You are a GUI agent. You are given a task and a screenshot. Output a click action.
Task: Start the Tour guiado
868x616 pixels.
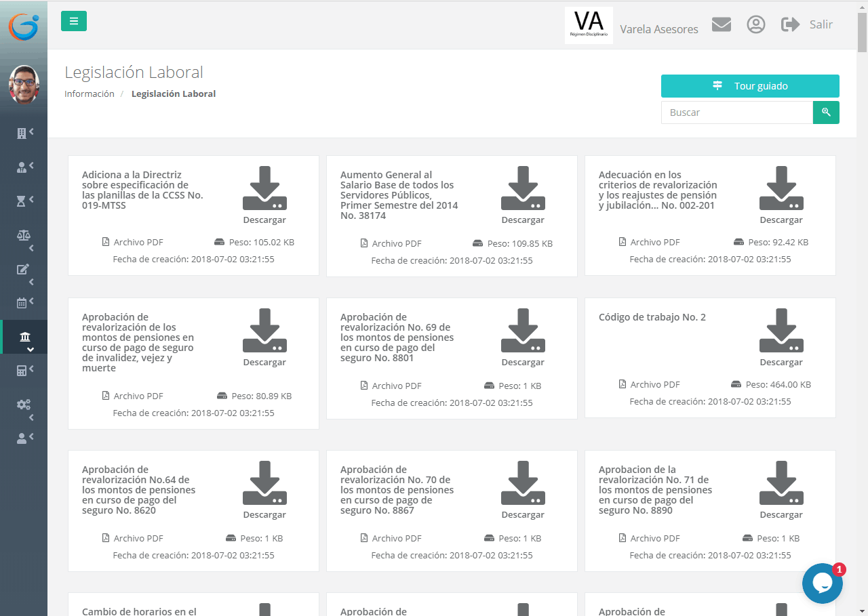[750, 86]
